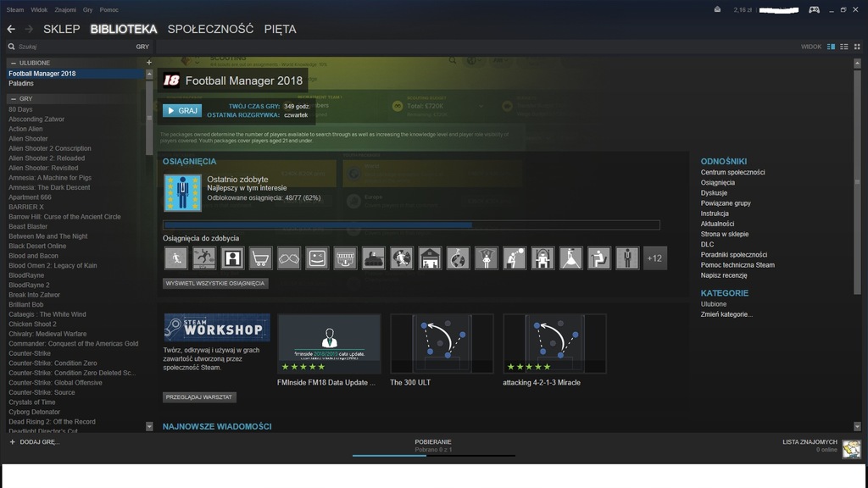
Task: Click the game list scroll-up arrow
Action: (x=149, y=75)
